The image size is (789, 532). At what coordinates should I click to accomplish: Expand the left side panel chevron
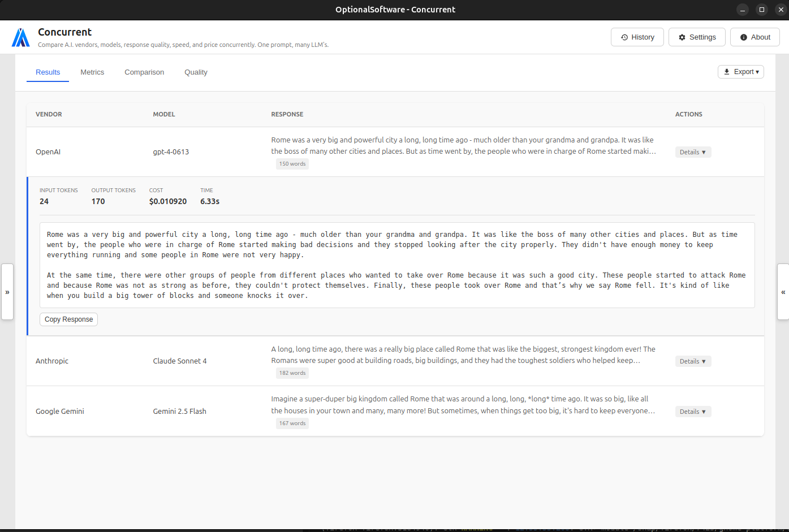[7, 292]
